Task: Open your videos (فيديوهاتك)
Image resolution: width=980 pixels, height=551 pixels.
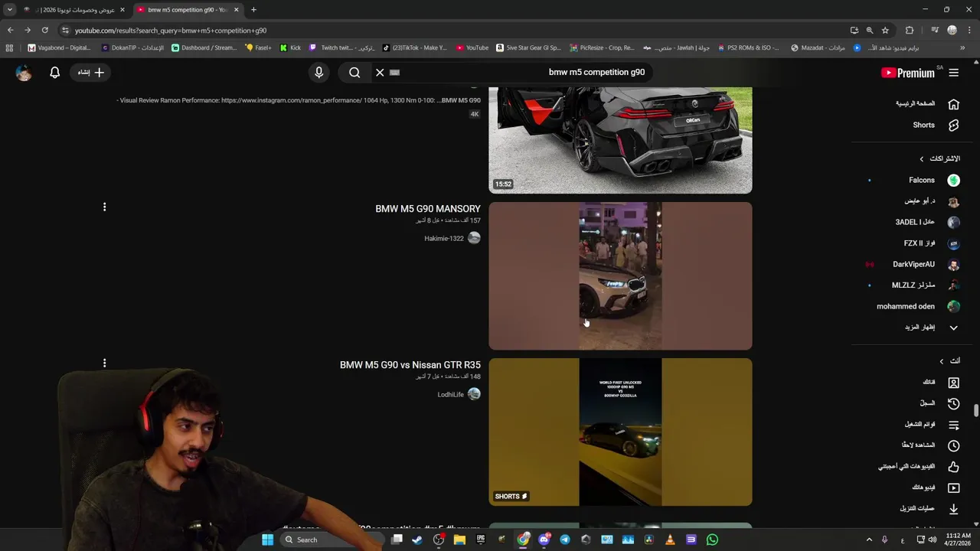Action: 934,487
